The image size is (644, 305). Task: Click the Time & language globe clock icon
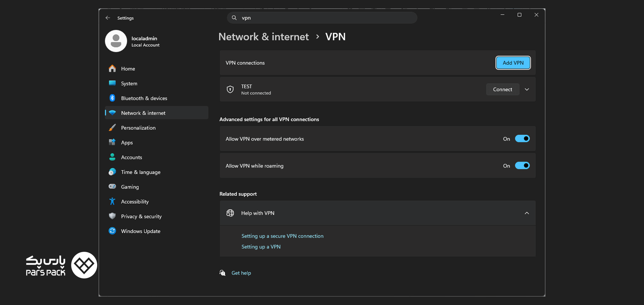click(x=112, y=172)
